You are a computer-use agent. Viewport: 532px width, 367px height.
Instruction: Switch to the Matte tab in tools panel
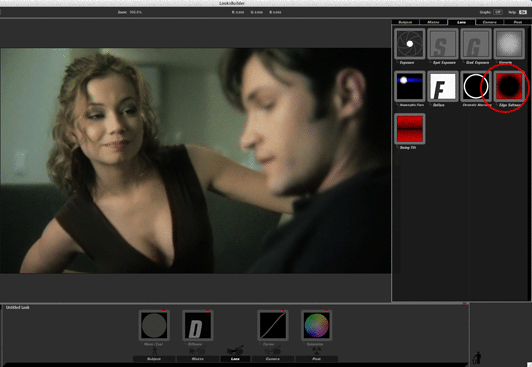point(433,22)
